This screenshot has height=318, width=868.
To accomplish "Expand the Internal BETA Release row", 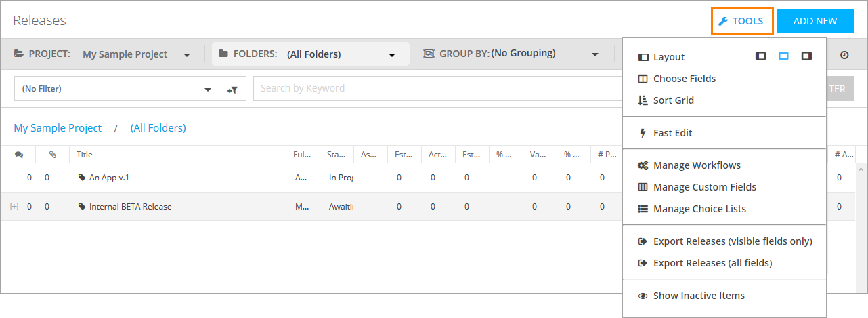I will tap(14, 207).
